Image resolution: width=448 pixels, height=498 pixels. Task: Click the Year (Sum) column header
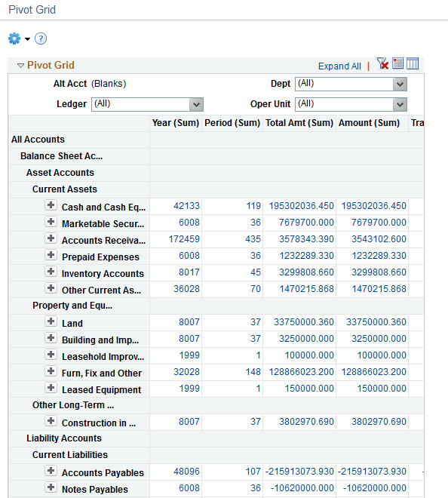[x=176, y=123]
